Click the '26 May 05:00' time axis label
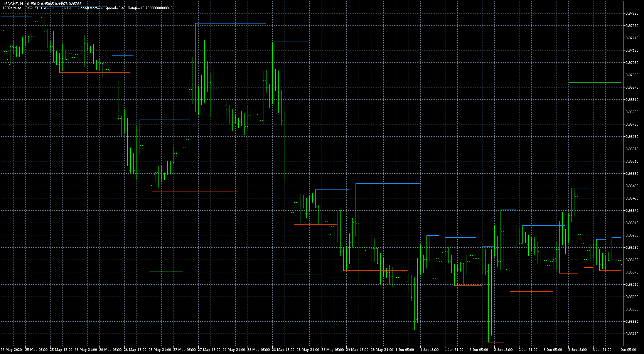 pyautogui.click(x=111, y=350)
